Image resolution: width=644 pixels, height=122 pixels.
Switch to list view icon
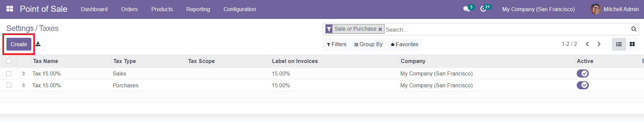click(619, 44)
